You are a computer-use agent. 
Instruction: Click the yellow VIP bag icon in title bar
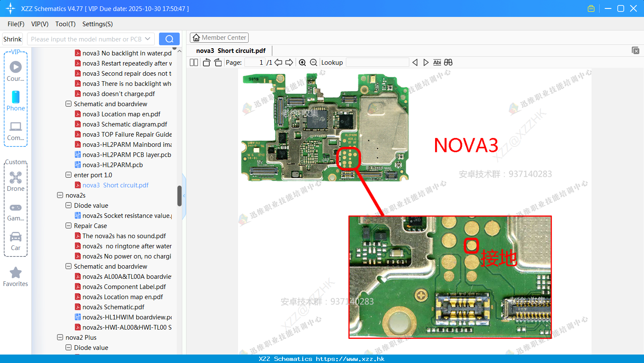[x=591, y=8]
